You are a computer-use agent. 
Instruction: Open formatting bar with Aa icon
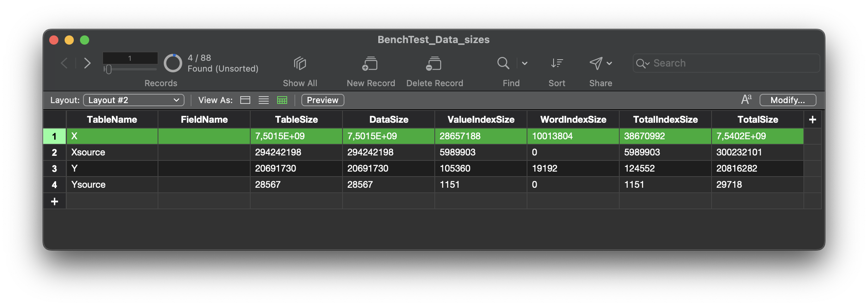(746, 100)
